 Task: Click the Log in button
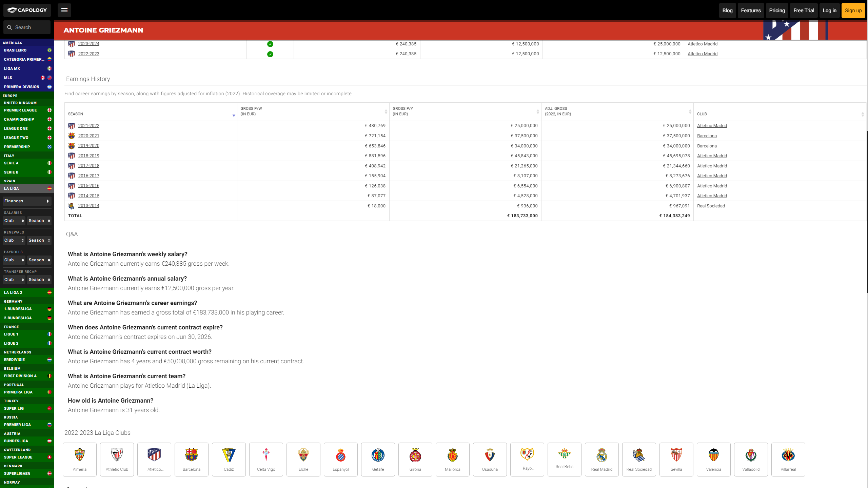coord(830,11)
